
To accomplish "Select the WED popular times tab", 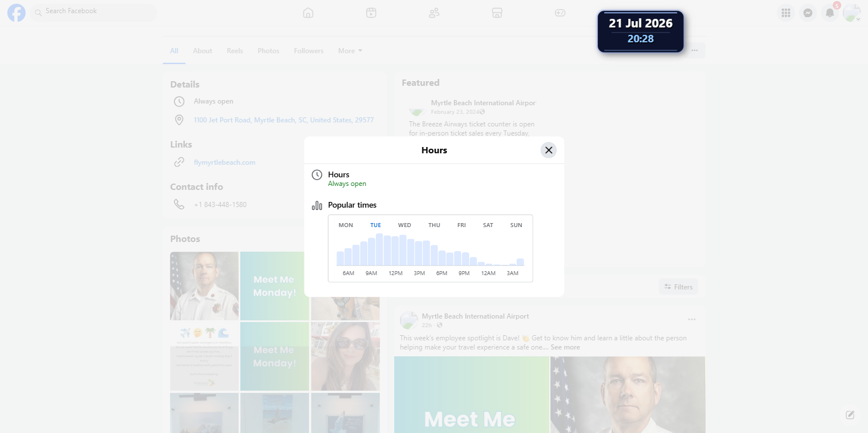I will pyautogui.click(x=405, y=225).
